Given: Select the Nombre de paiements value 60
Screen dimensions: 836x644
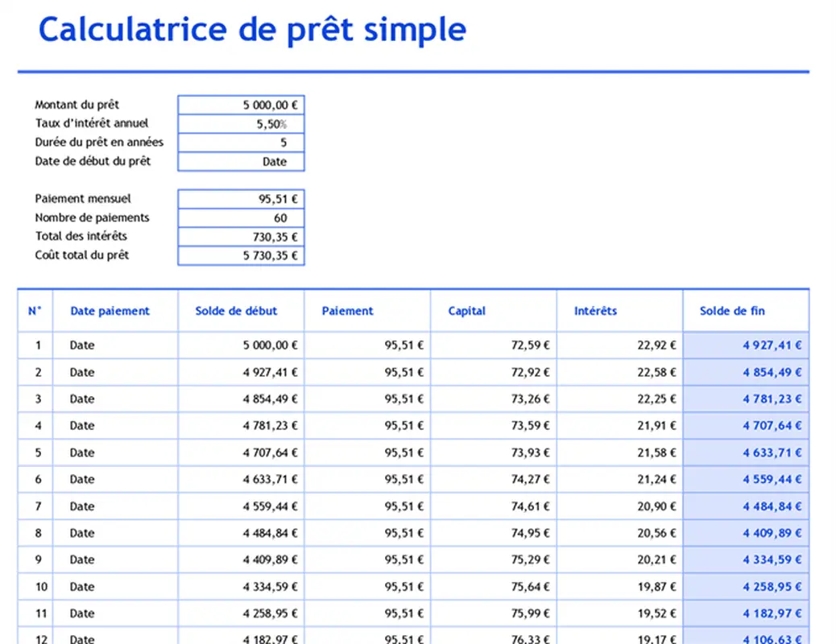Looking at the screenshot, I should point(241,218).
